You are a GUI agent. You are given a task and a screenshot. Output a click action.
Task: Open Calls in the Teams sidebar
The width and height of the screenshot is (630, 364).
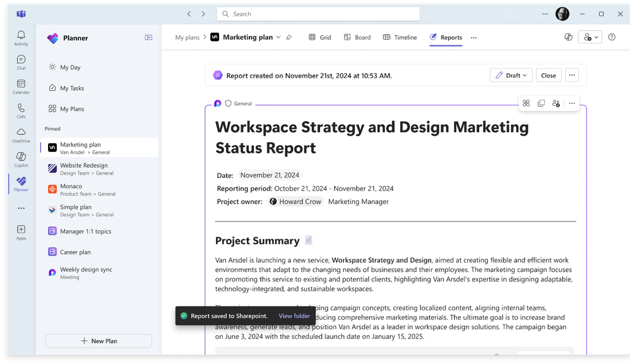[x=21, y=111]
